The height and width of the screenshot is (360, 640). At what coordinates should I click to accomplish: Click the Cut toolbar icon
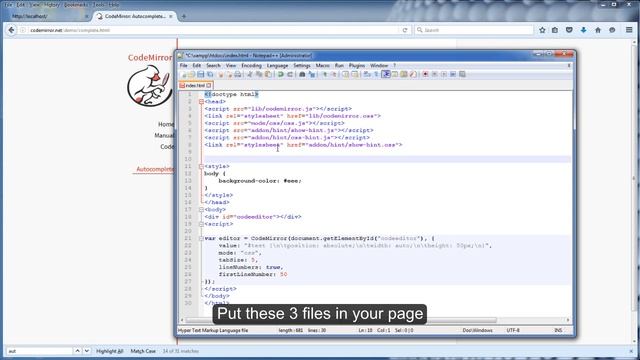[x=250, y=74]
